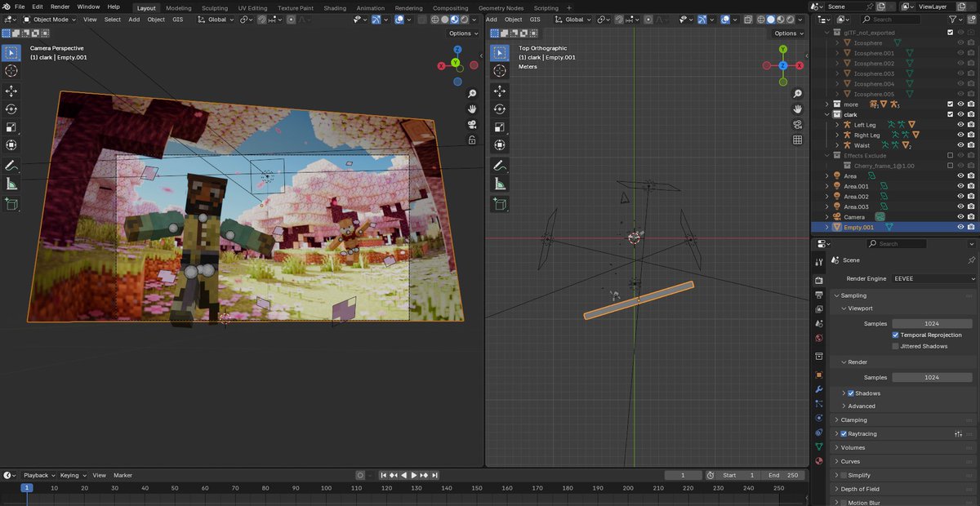The width and height of the screenshot is (980, 506).
Task: Activate Scale tool in left viewport toolbar
Action: click(x=11, y=127)
